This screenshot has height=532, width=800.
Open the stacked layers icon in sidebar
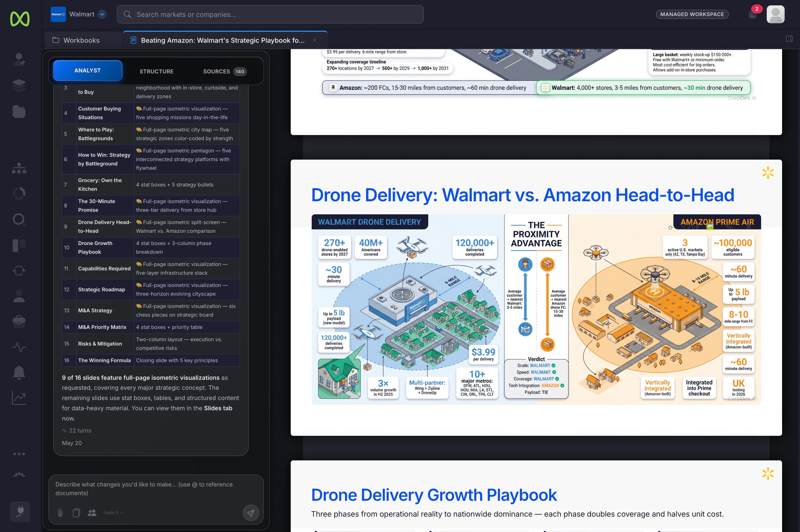(19, 85)
